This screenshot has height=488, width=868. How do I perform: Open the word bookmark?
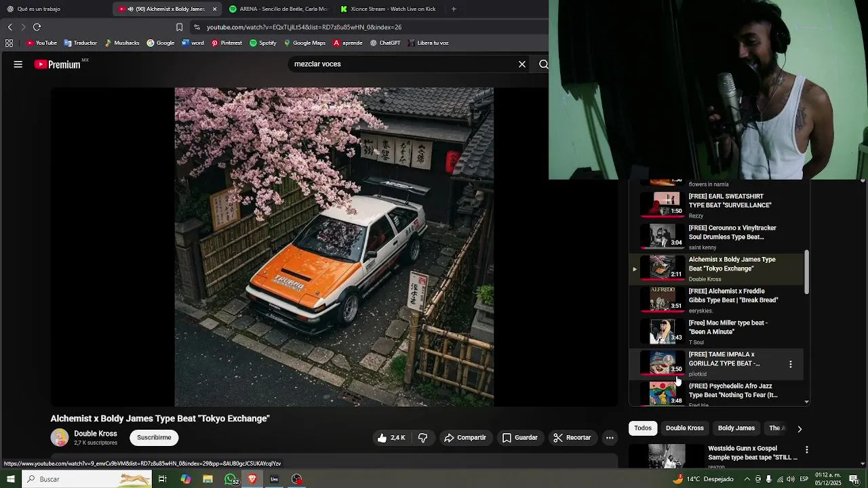[193, 43]
